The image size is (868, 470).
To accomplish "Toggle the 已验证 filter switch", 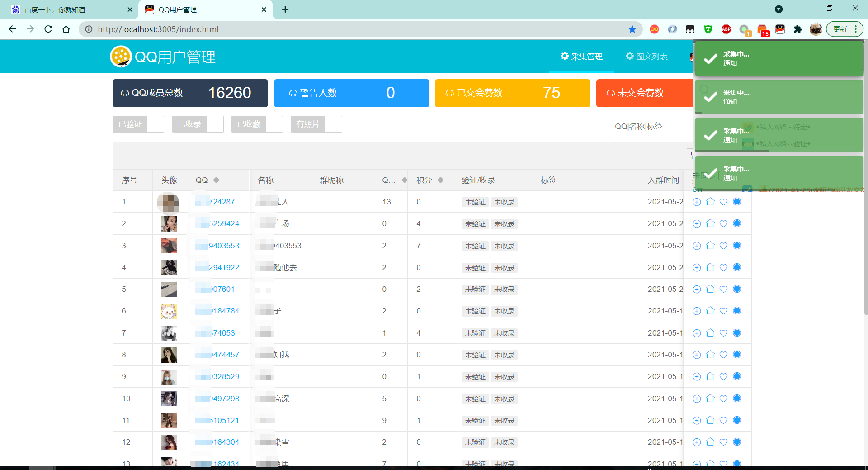I will (x=138, y=124).
